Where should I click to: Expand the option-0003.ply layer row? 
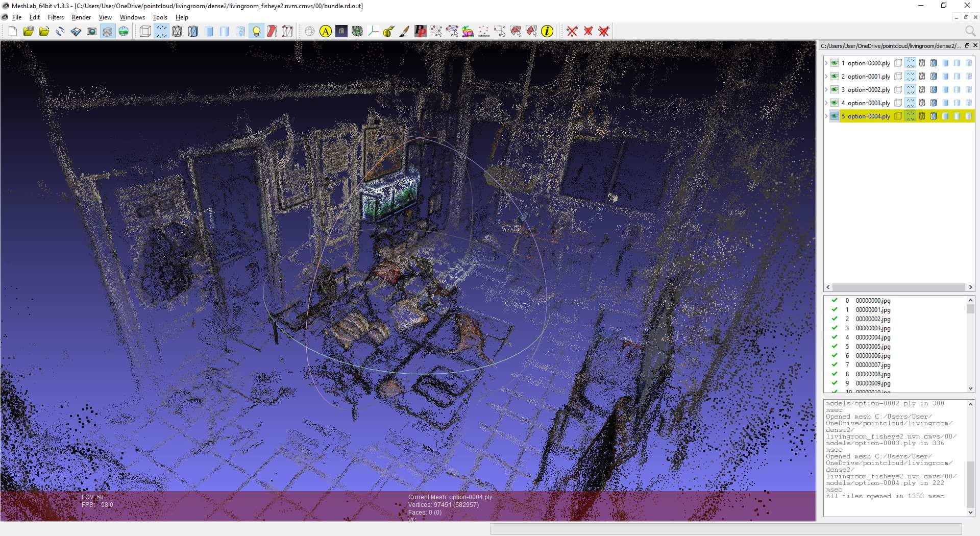826,103
